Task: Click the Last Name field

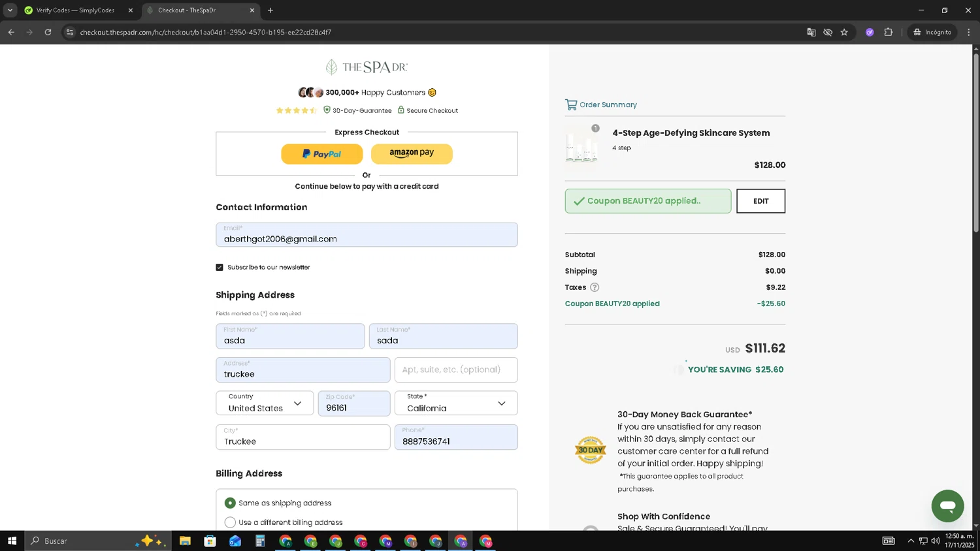Action: pos(443,336)
